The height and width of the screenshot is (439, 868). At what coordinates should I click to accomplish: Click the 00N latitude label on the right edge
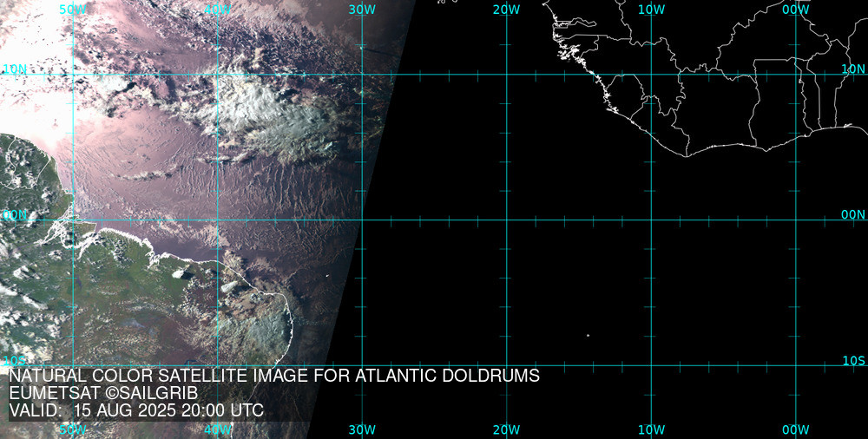point(853,215)
